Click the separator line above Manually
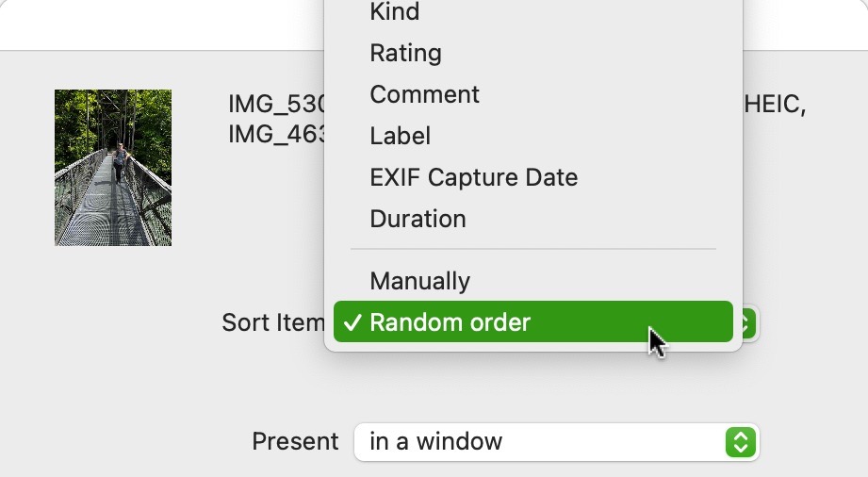 coord(532,250)
